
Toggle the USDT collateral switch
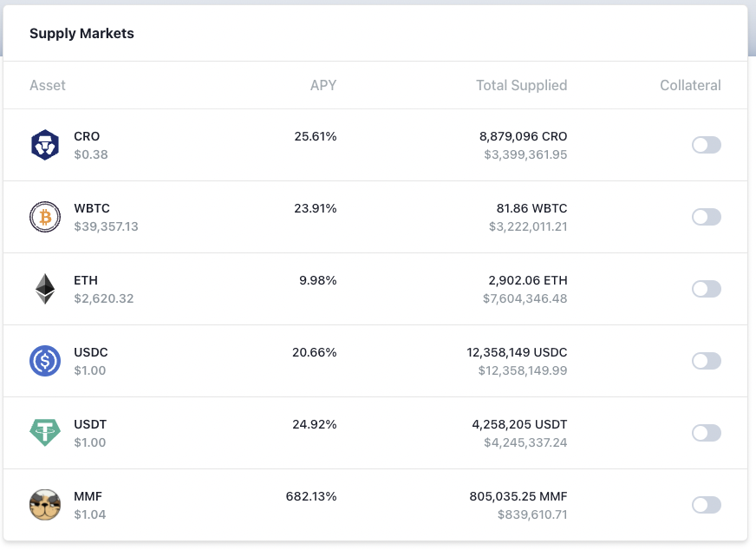(706, 433)
